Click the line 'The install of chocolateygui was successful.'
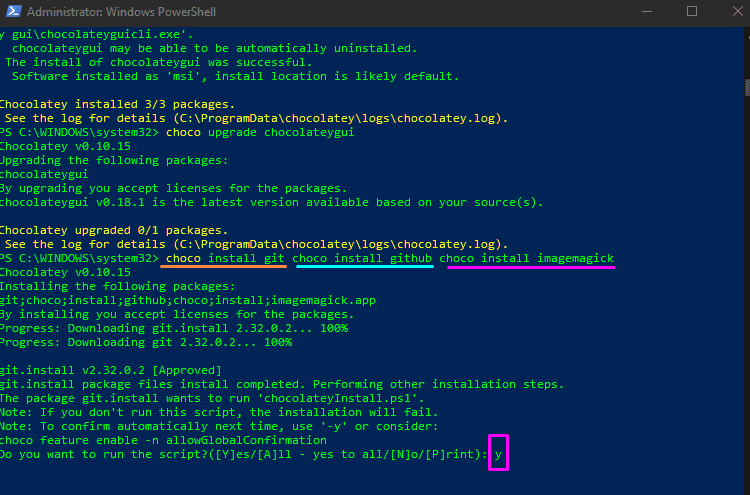Viewport: 750px width, 495px height. pyautogui.click(x=158, y=62)
